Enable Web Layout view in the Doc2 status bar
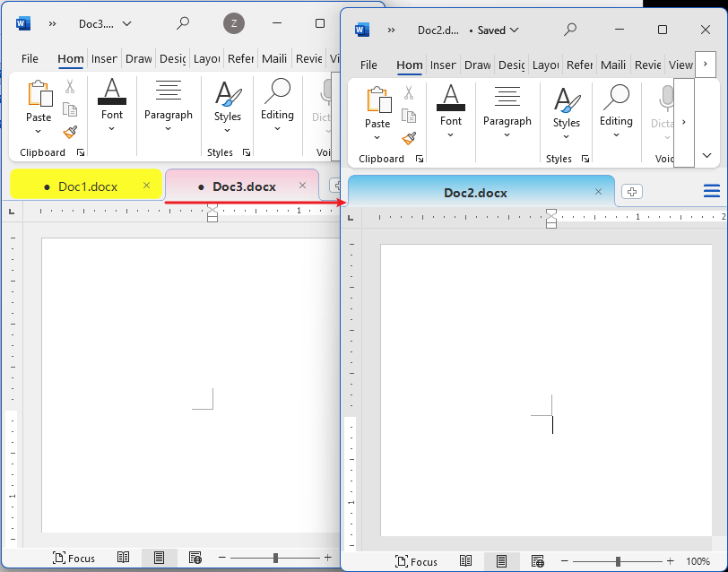The image size is (728, 572). pyautogui.click(x=537, y=561)
